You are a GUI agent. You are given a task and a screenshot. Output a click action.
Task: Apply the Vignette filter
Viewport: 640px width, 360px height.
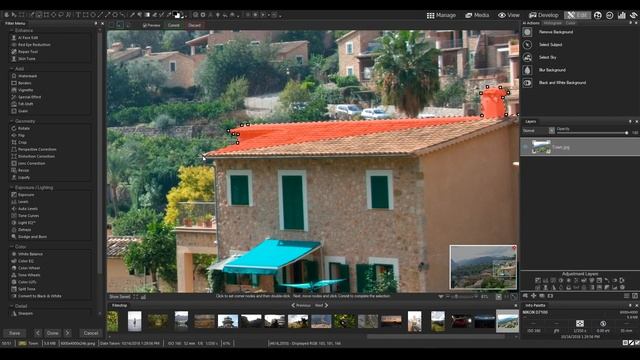[22, 90]
